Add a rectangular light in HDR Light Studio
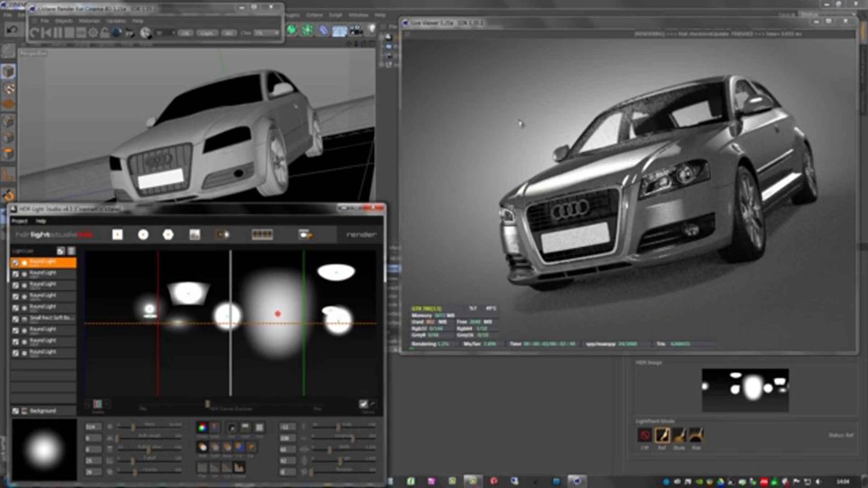Screen dimensions: 868x488 click(117, 235)
